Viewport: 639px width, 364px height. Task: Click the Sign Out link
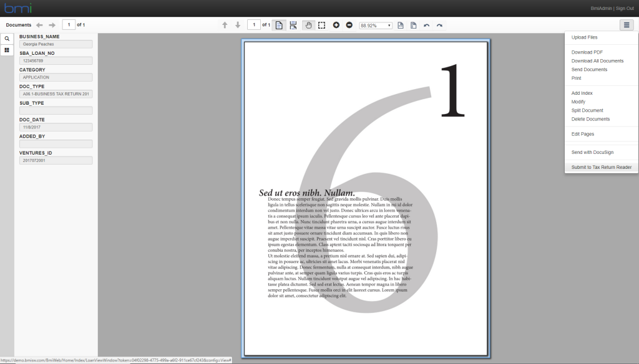coord(625,8)
